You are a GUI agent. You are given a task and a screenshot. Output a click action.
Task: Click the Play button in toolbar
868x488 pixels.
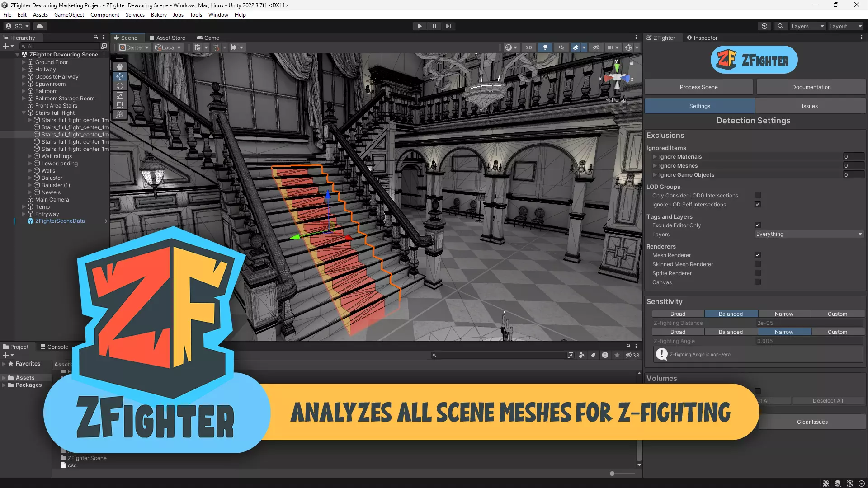point(420,26)
